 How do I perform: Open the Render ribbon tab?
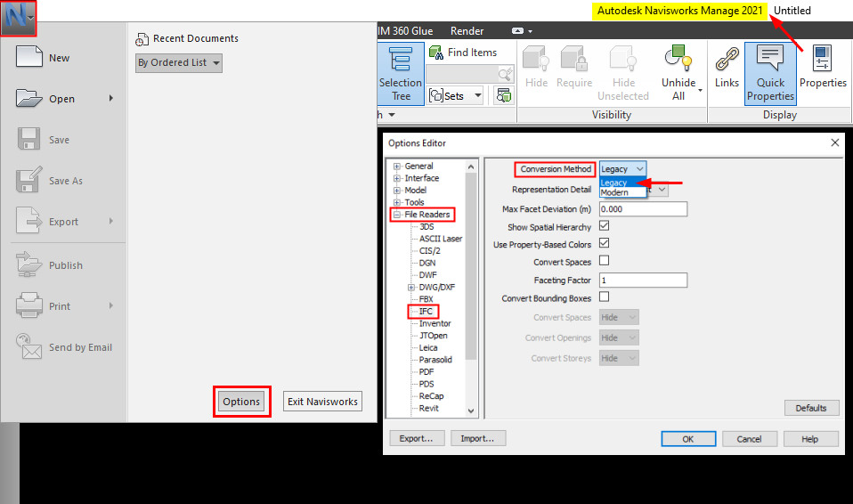tap(467, 31)
